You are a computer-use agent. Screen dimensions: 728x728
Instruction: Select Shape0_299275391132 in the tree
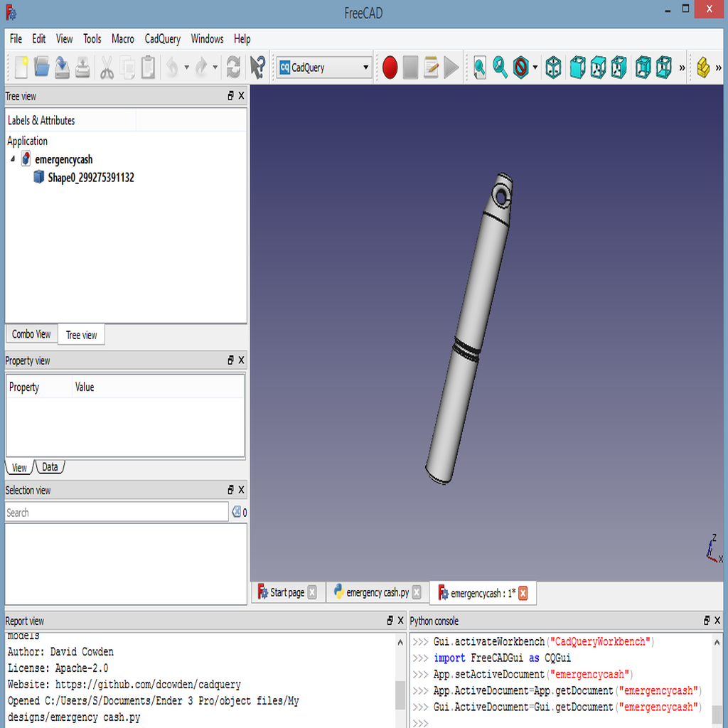click(91, 177)
